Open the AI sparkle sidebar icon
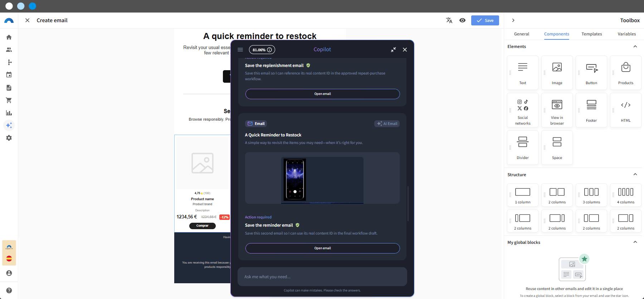644x299 pixels. [x=9, y=125]
